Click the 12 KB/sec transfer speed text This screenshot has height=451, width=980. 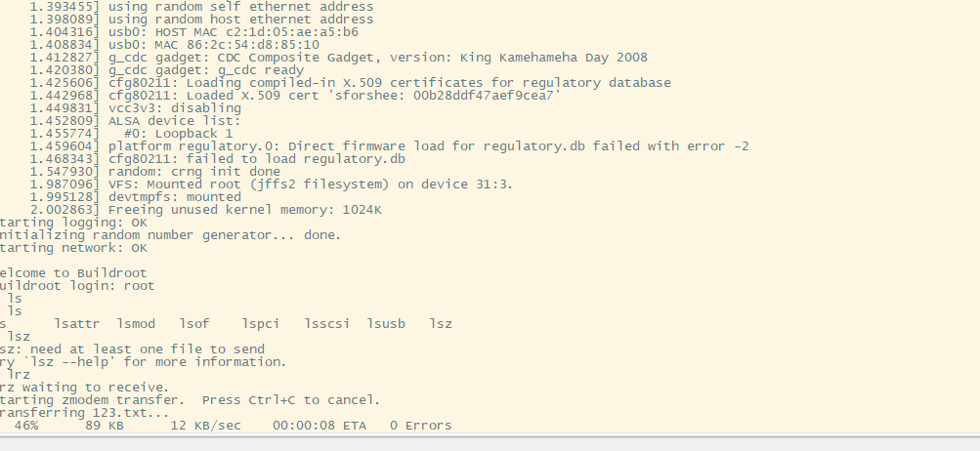(x=205, y=426)
